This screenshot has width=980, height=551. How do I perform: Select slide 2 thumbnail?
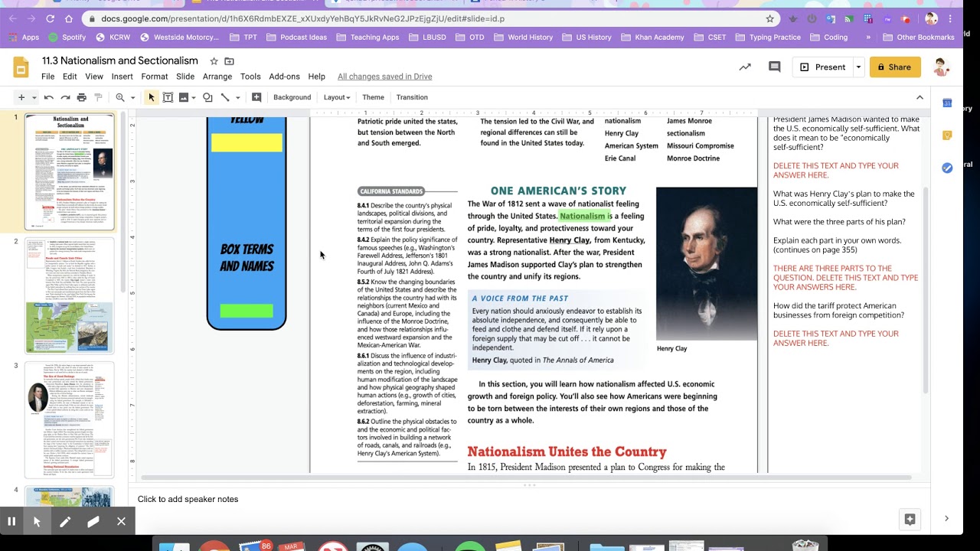pos(70,295)
